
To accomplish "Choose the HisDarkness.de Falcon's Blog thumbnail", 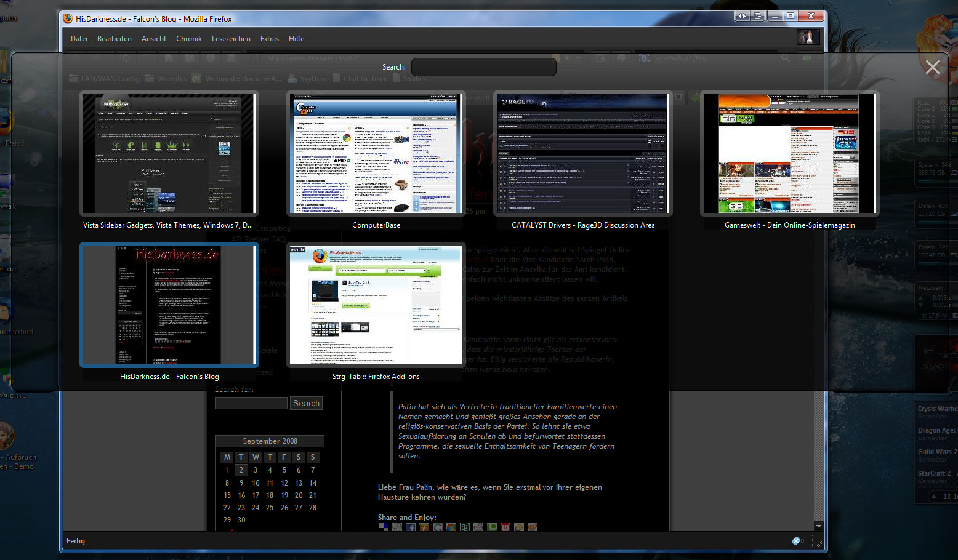I will [169, 305].
